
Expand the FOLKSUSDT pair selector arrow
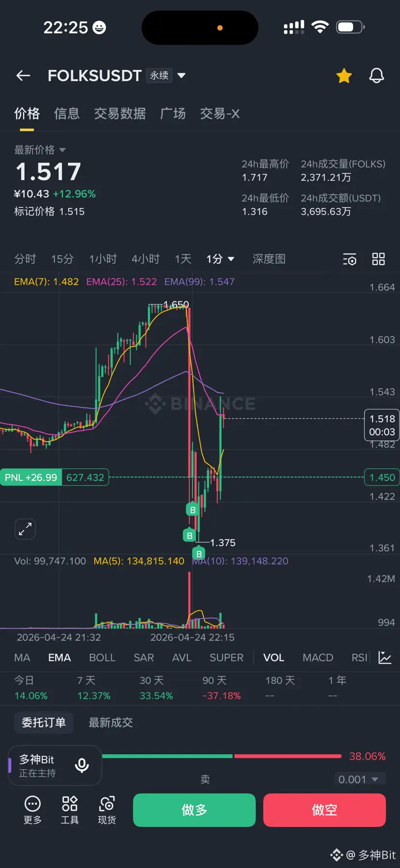tap(182, 75)
